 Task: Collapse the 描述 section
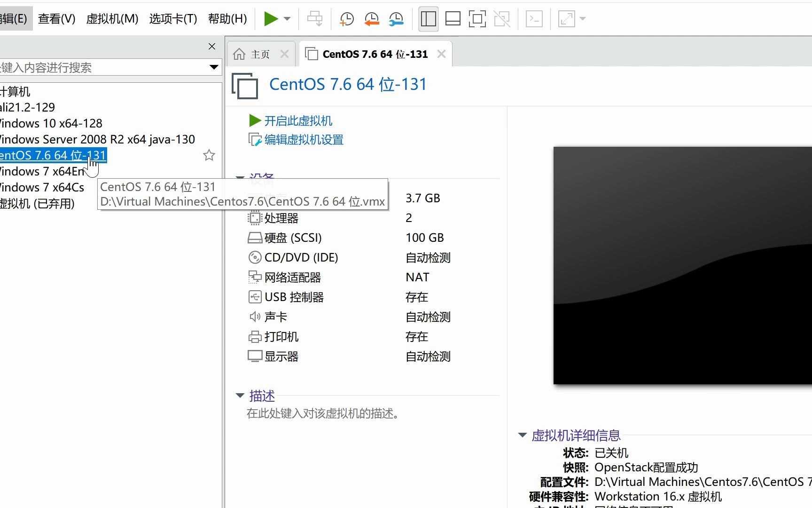(x=240, y=396)
